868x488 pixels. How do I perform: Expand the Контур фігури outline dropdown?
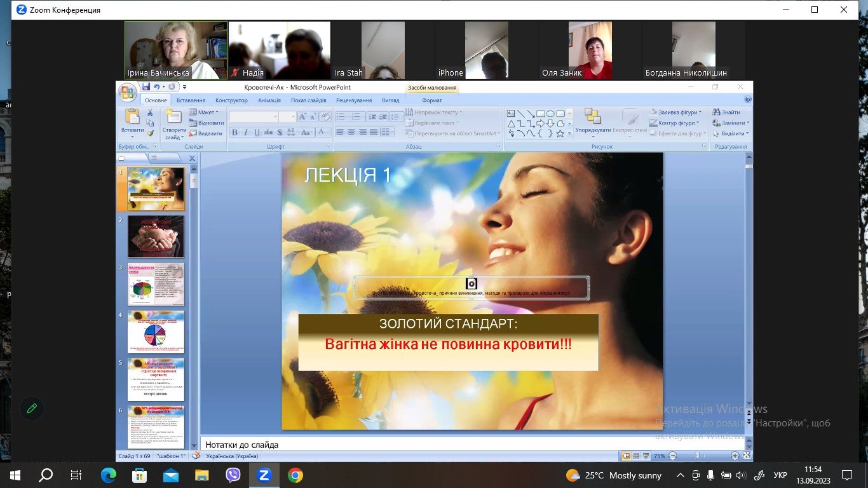coord(676,123)
